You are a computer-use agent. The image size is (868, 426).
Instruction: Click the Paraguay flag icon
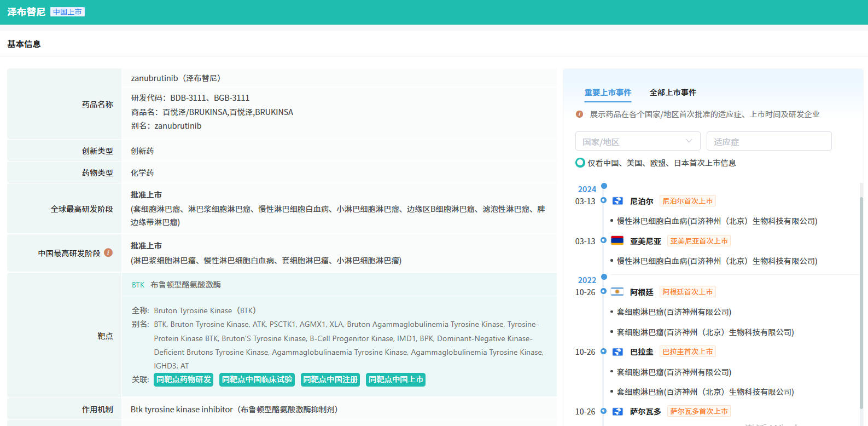[617, 352]
